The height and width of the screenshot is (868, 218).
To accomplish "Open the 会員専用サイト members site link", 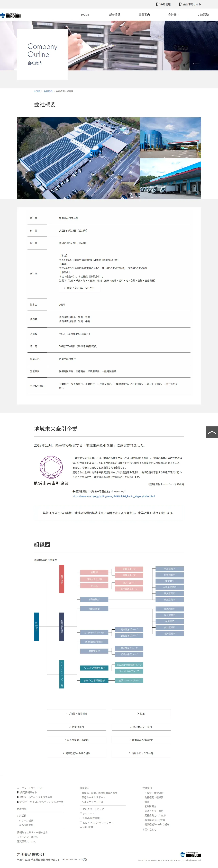I will (192, 4).
